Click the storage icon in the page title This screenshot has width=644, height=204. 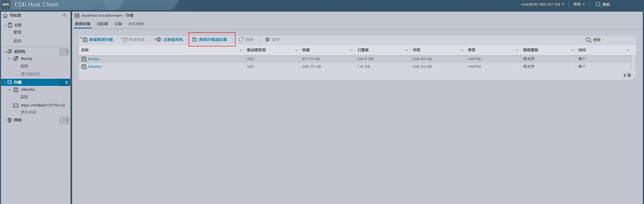tap(77, 16)
